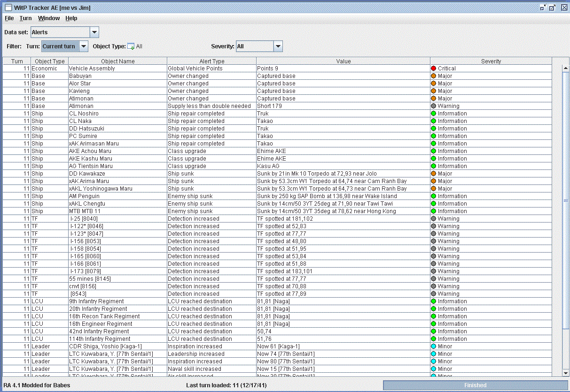Viewport: 570px width, 392px height.
Task: Select the Global Vehicle Points alert cell
Action: click(212, 69)
